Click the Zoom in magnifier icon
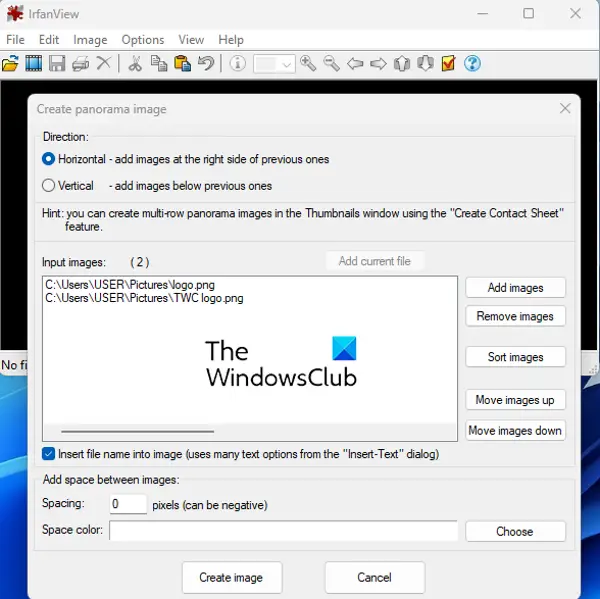The image size is (600, 599). 308,64
